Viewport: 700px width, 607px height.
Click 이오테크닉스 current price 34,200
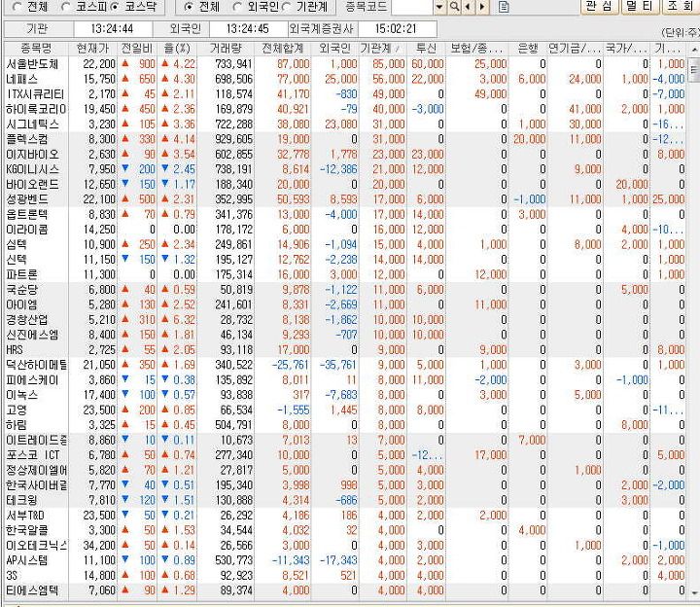click(99, 546)
